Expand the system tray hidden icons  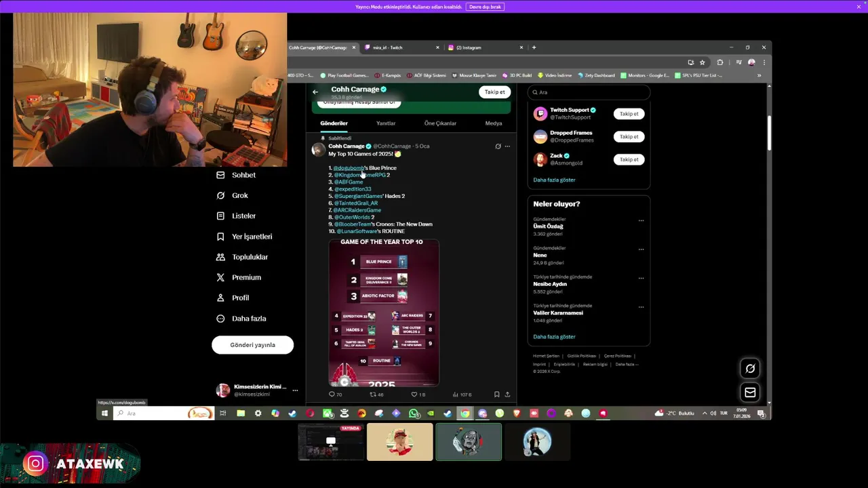click(705, 413)
